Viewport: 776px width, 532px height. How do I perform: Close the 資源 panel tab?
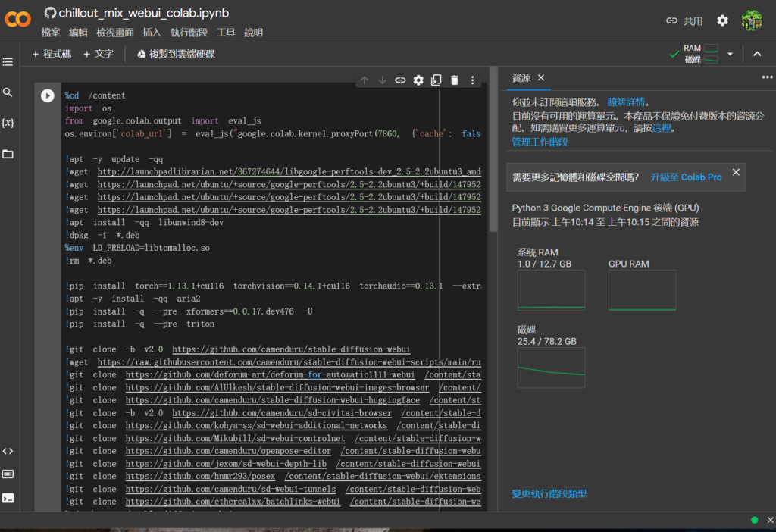[541, 77]
